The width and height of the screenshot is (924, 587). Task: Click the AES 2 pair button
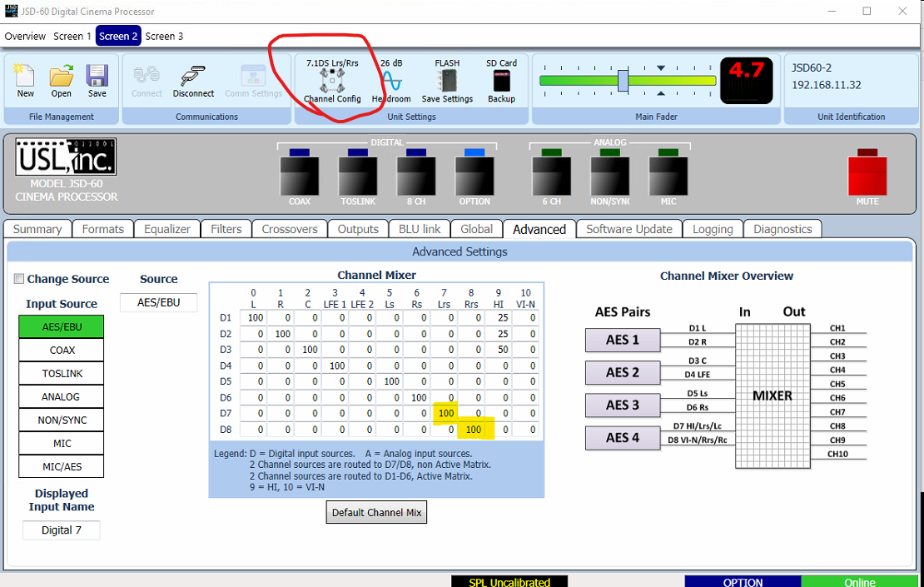pos(623,372)
